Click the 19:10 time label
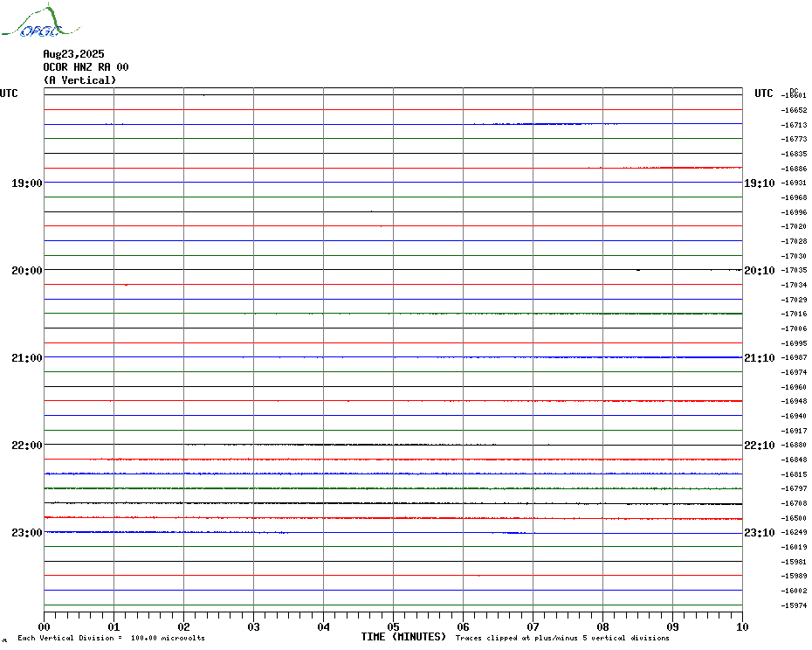 click(760, 183)
